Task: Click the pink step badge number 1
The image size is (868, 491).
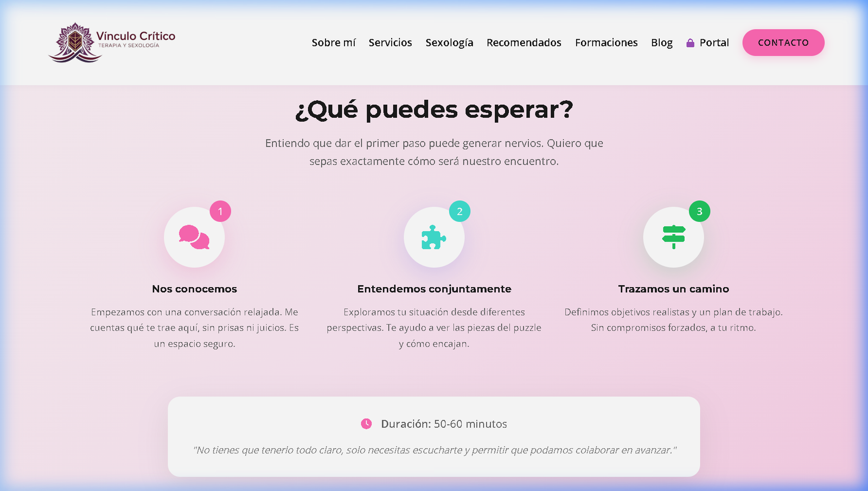Action: (220, 211)
